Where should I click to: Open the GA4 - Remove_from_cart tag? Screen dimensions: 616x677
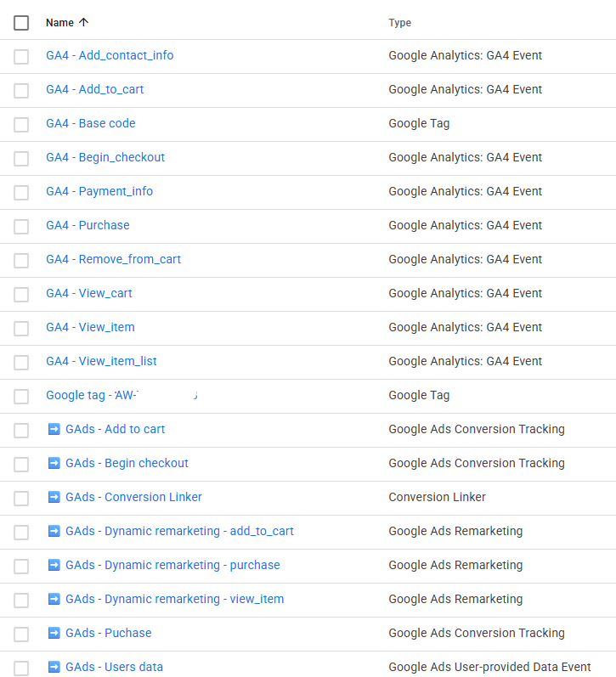(113, 259)
